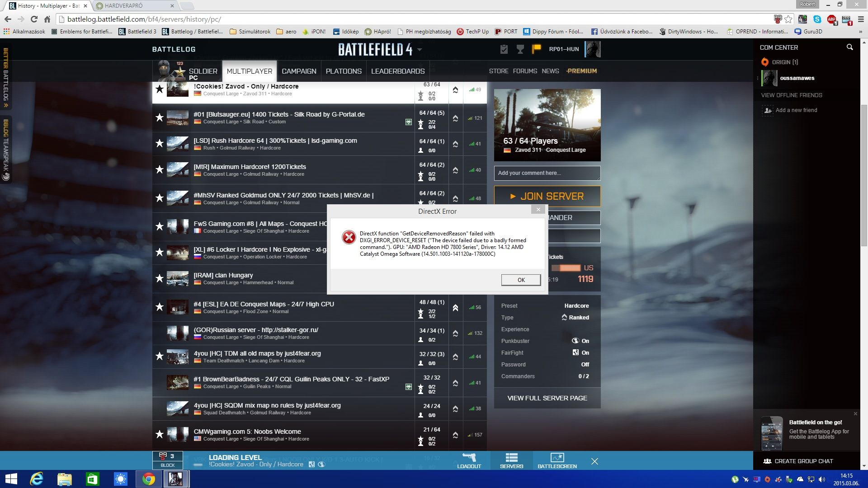Click in the Add your comment field
Image resolution: width=868 pixels, height=488 pixels.
pos(547,173)
